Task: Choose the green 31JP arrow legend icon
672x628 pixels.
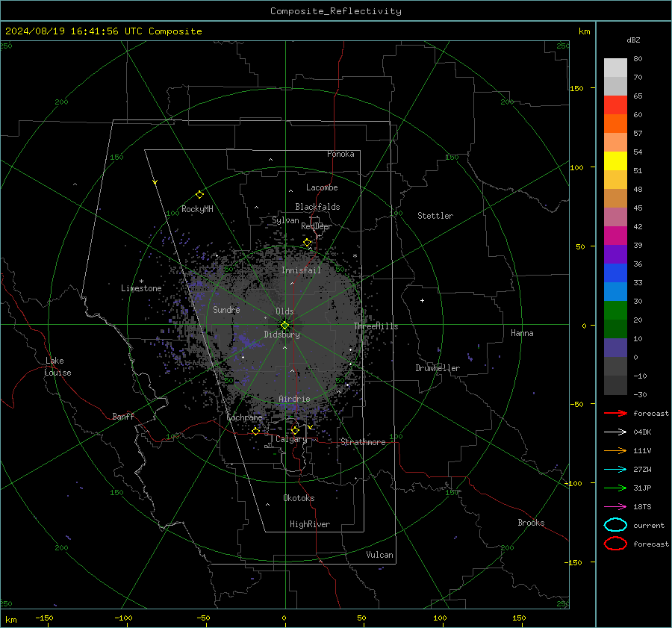Action: (615, 488)
